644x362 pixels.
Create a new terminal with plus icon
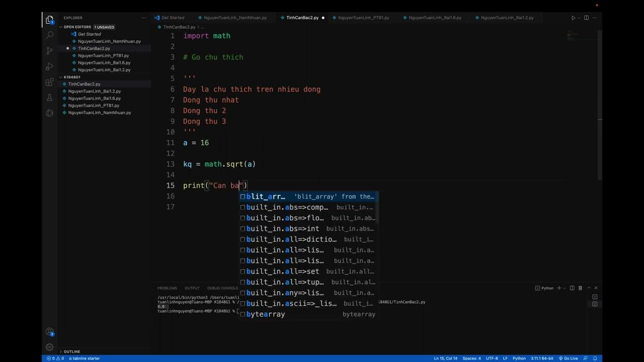click(559, 288)
